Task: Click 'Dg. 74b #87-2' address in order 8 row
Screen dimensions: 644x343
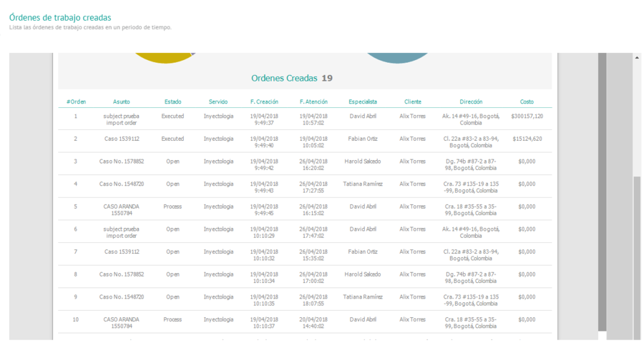Action: pyautogui.click(x=471, y=277)
